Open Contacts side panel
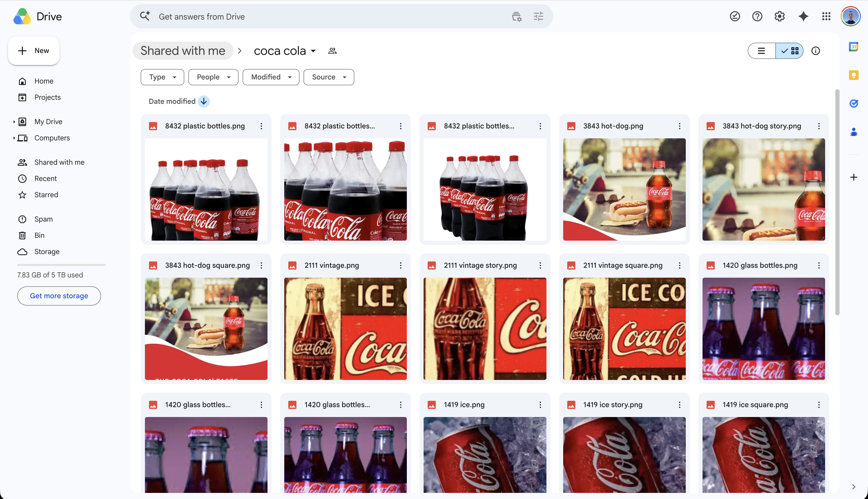This screenshot has height=499, width=868. [853, 132]
